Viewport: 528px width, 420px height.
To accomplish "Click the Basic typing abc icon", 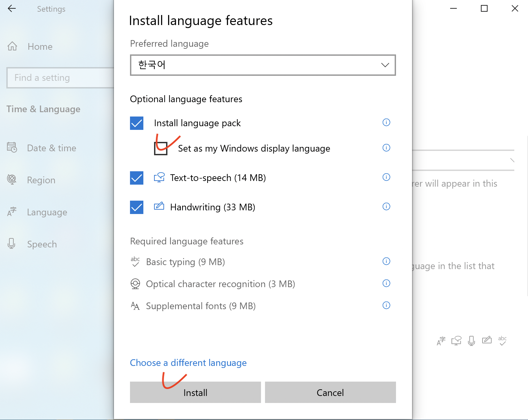I will coord(135,261).
